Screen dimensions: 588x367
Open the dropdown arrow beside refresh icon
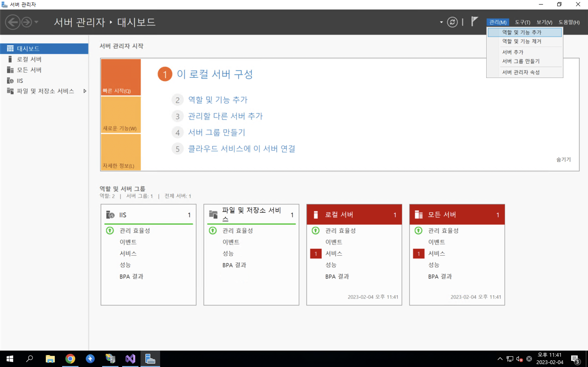coord(441,22)
